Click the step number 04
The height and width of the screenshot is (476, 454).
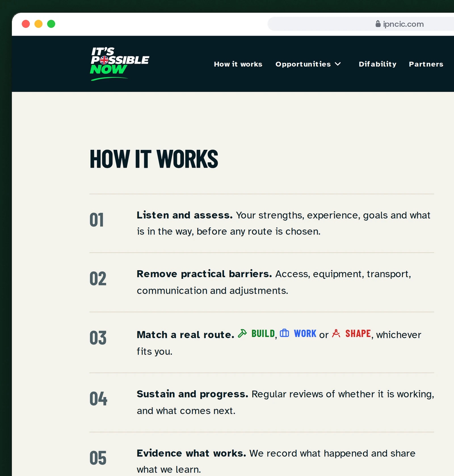[x=98, y=399]
